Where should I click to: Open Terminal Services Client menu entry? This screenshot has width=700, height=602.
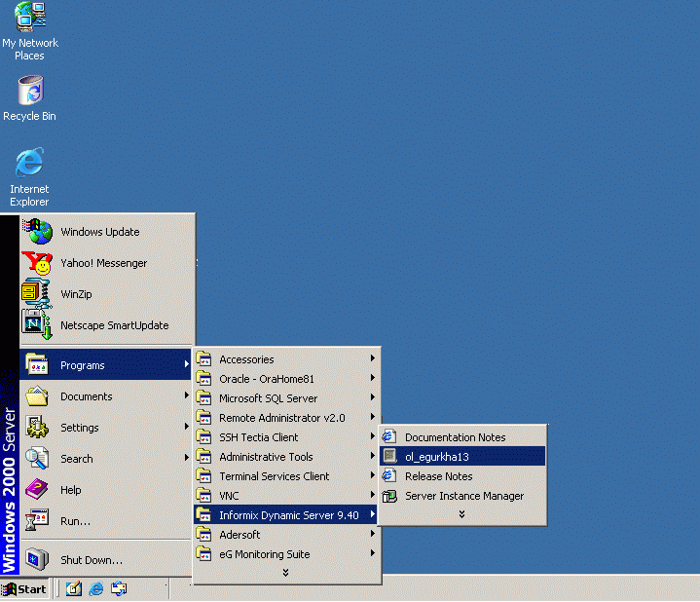pyautogui.click(x=286, y=476)
